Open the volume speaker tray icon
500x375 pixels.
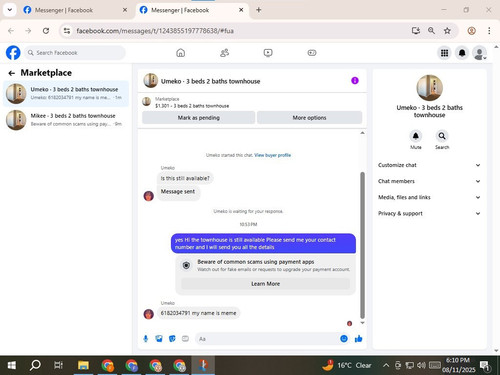421,365
